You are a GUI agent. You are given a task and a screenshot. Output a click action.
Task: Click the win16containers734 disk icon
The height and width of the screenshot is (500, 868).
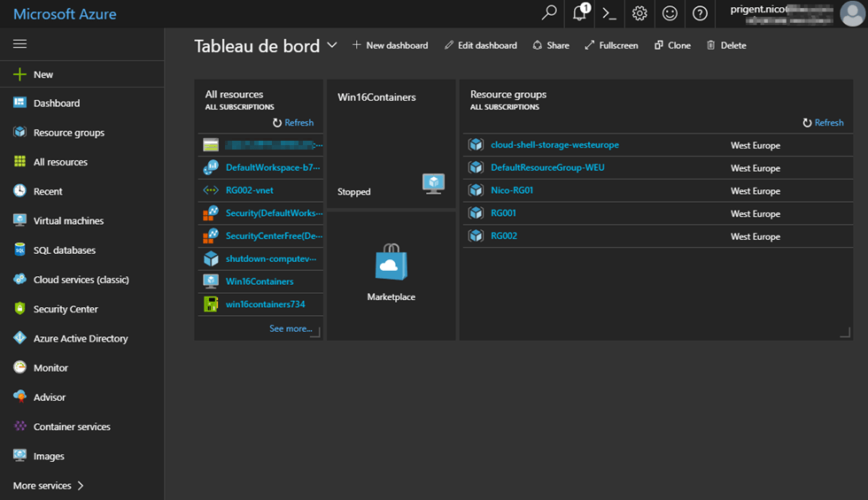coord(211,304)
